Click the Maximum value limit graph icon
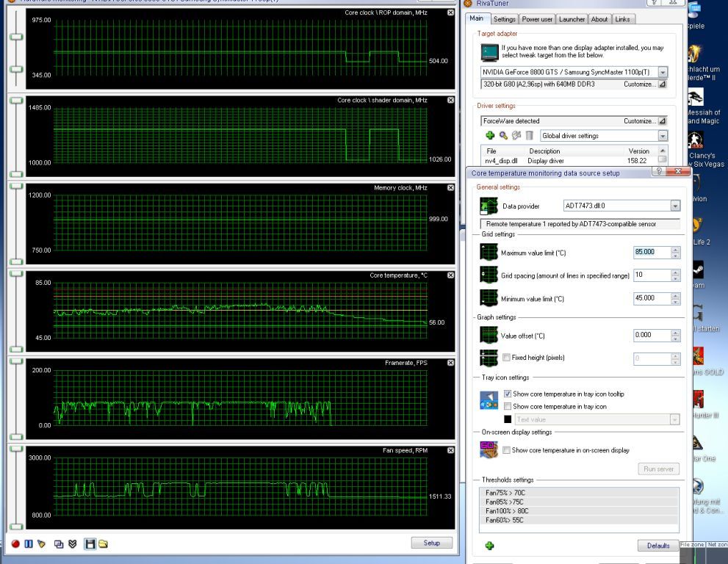 489,253
